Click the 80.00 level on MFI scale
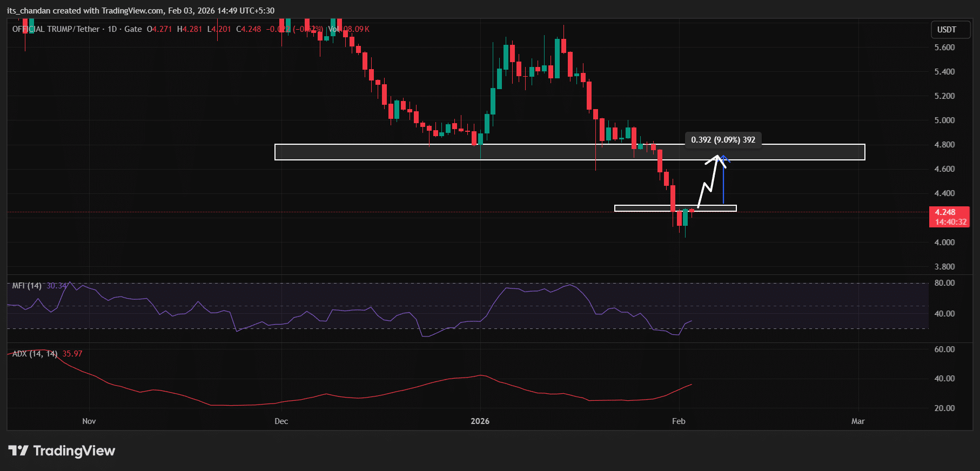 (944, 283)
